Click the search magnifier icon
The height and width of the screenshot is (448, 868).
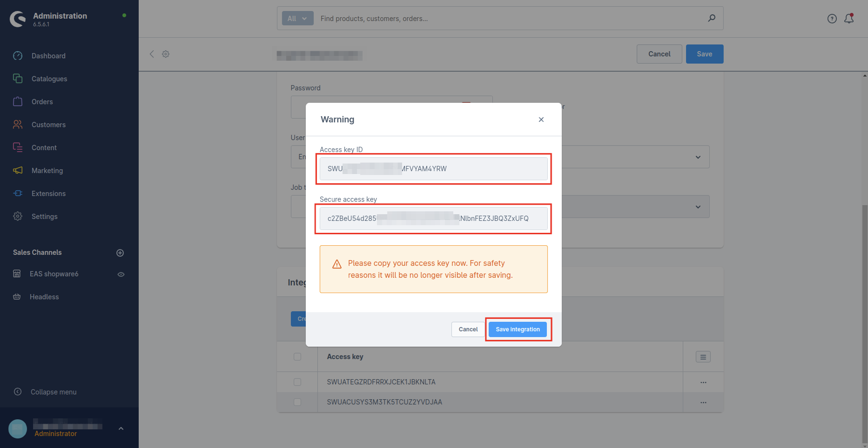coord(712,18)
